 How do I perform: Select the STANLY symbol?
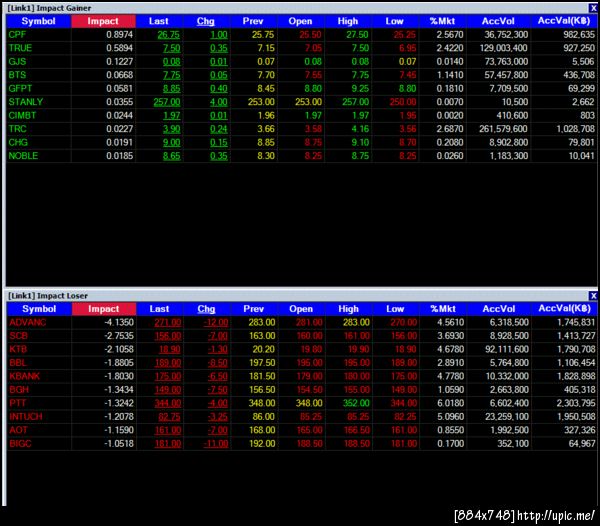(26, 102)
